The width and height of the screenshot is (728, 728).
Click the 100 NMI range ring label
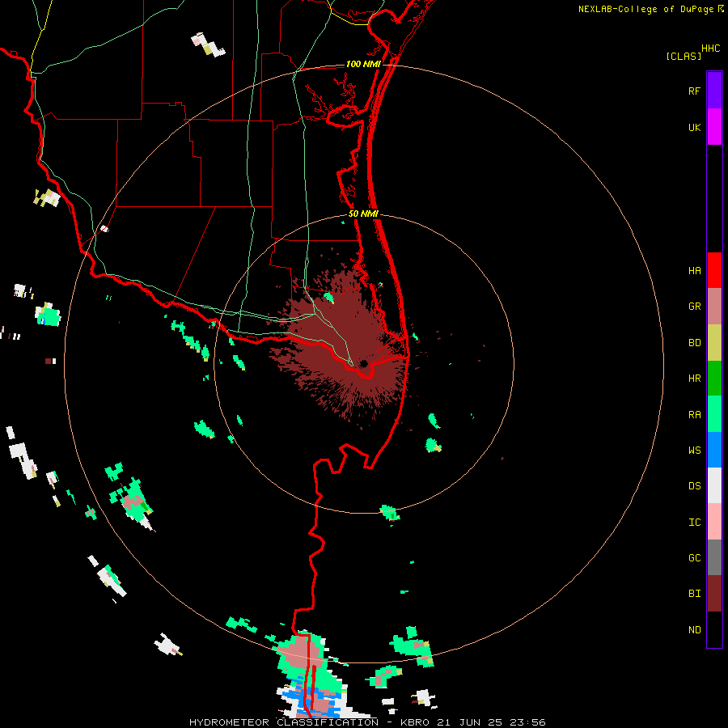(363, 64)
